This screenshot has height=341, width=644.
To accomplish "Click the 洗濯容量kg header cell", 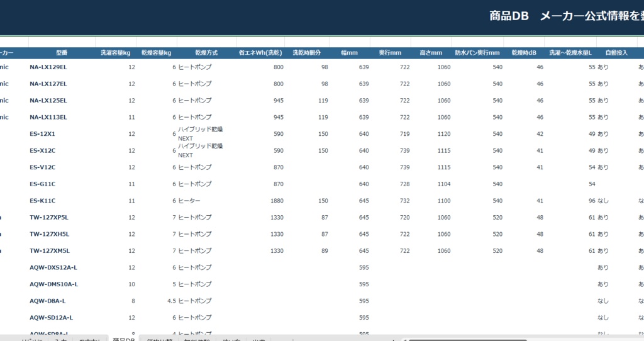I will 116,53.
